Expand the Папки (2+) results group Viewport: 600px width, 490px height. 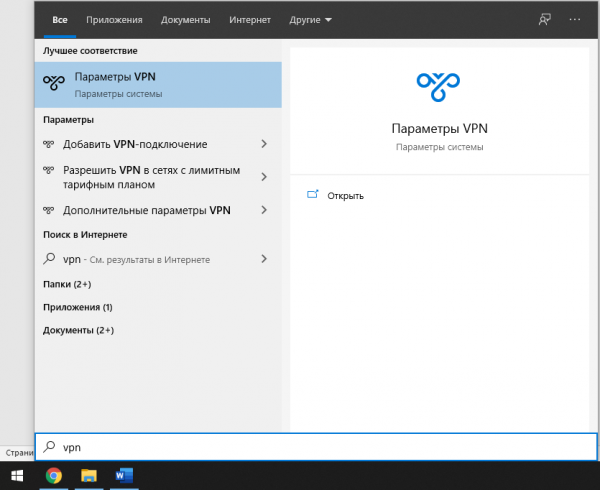(65, 284)
